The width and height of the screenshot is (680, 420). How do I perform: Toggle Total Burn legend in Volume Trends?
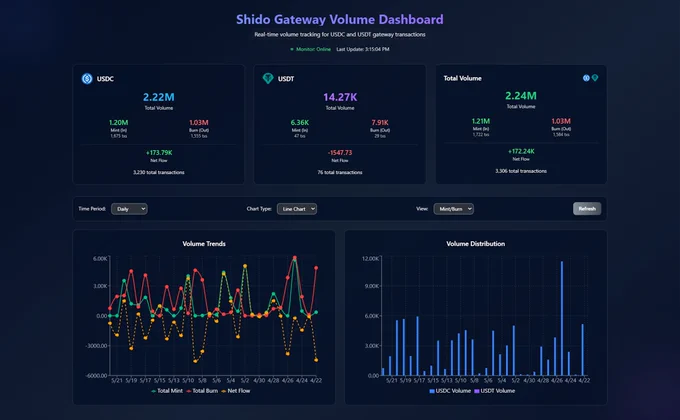point(202,391)
